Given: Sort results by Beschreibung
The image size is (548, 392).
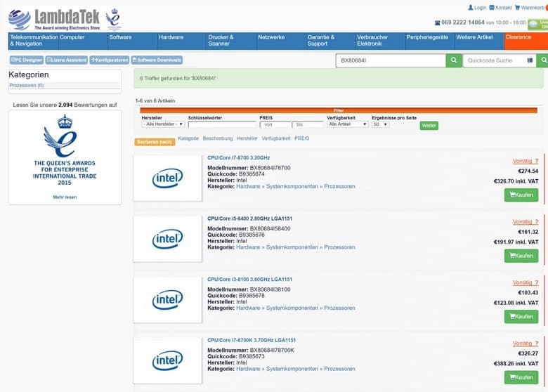Looking at the screenshot, I should click(218, 138).
